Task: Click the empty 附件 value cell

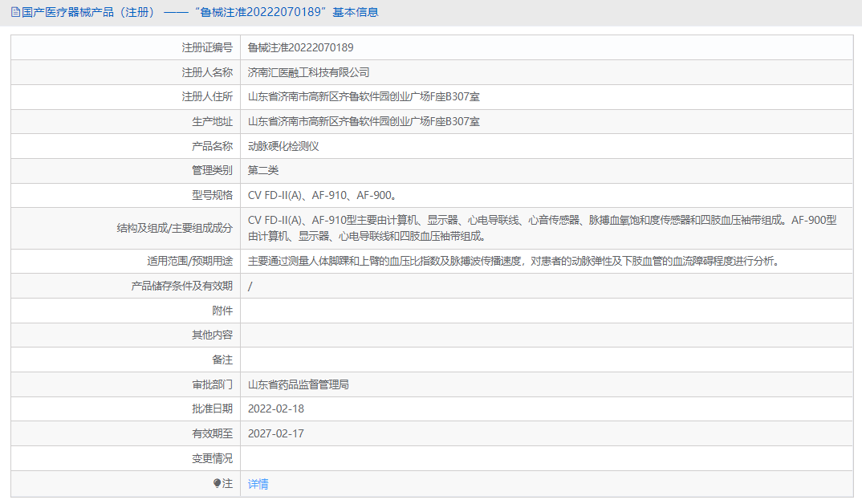Action: tap(482, 310)
